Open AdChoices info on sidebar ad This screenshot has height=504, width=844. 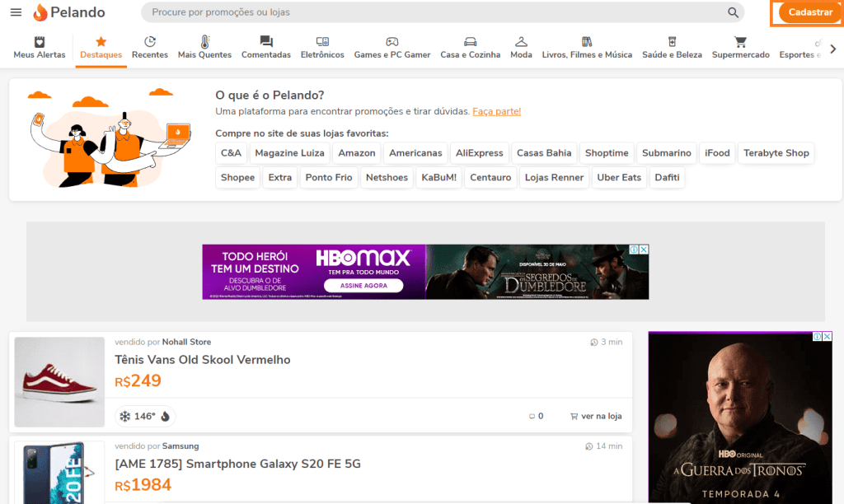click(818, 337)
